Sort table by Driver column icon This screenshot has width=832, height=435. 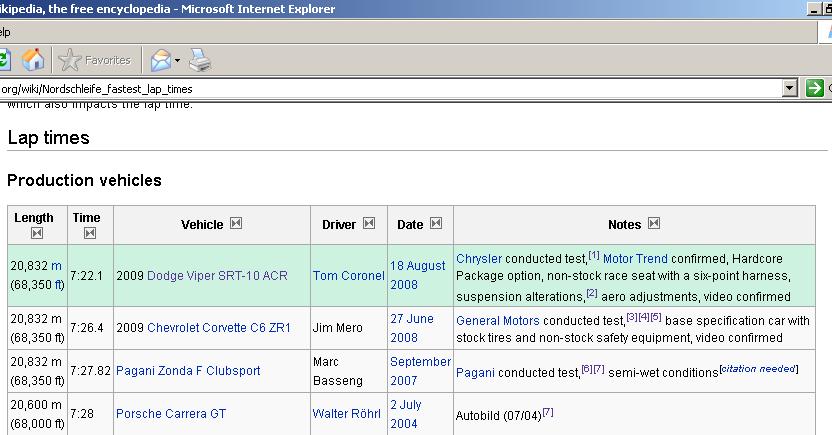[x=369, y=224]
